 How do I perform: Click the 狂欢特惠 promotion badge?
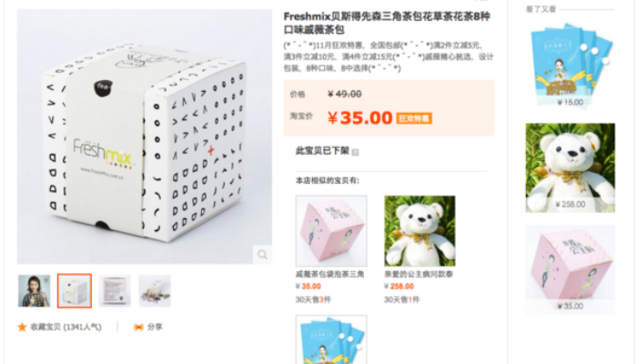pos(414,118)
